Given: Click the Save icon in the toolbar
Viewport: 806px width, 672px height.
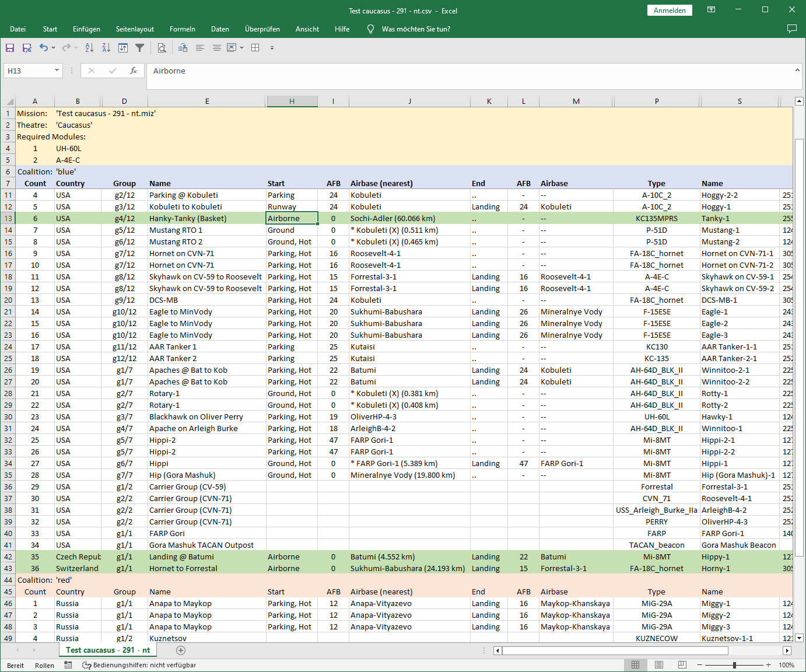Looking at the screenshot, I should [10, 48].
